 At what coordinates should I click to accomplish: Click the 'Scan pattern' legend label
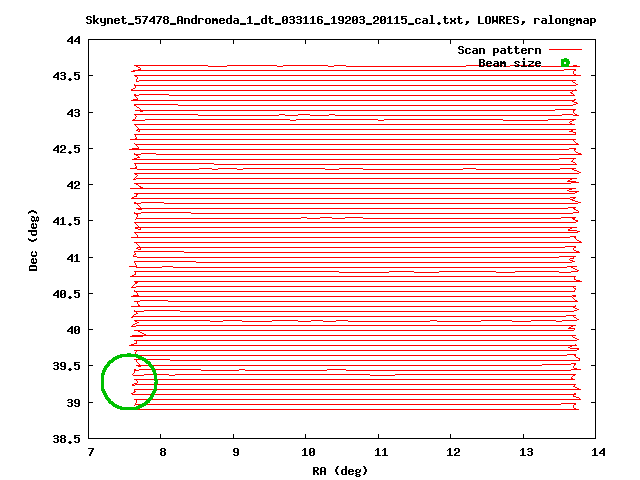tap(499, 50)
